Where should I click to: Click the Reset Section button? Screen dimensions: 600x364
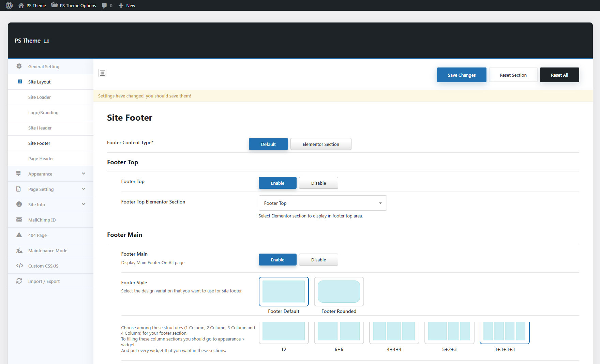point(513,75)
